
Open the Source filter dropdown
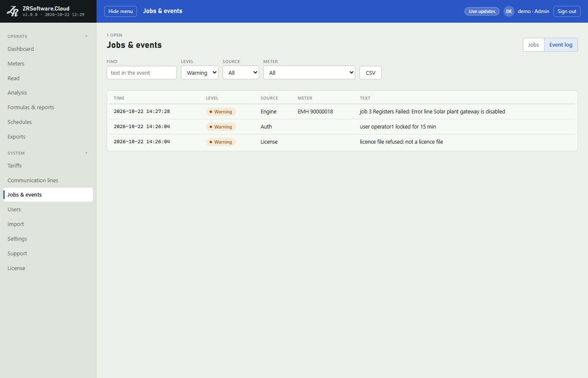(241, 73)
